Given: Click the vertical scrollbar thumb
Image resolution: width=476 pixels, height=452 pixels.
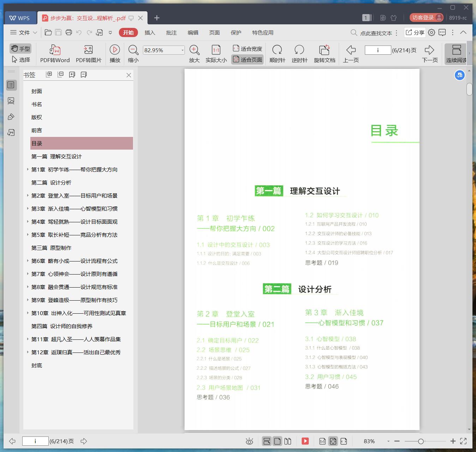Looking at the screenshot, I should [469, 89].
